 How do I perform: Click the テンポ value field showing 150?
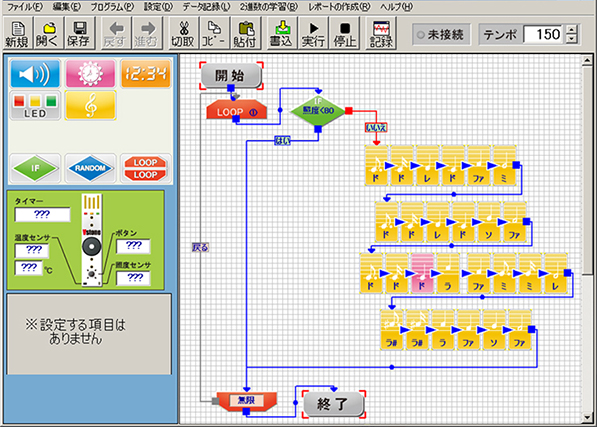tap(545, 35)
